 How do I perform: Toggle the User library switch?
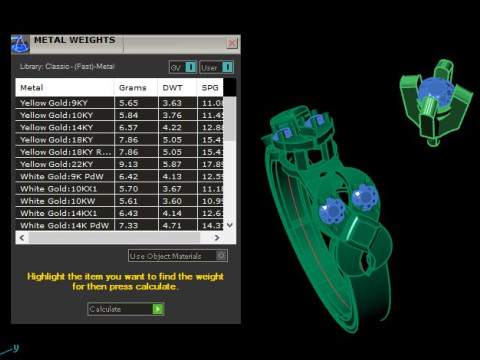(x=216, y=67)
